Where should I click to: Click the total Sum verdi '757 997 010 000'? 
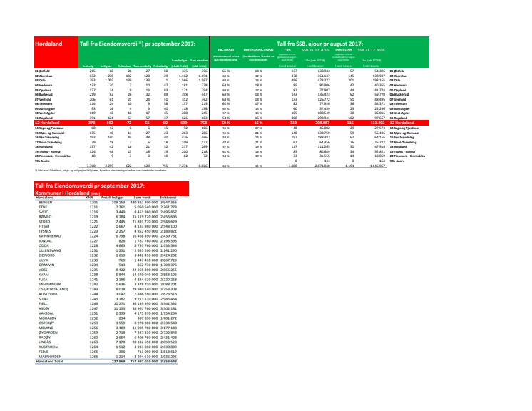coord(144,362)
